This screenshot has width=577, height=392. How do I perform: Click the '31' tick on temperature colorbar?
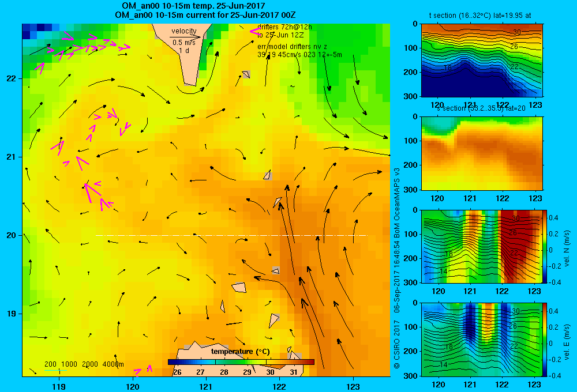tap(293, 372)
